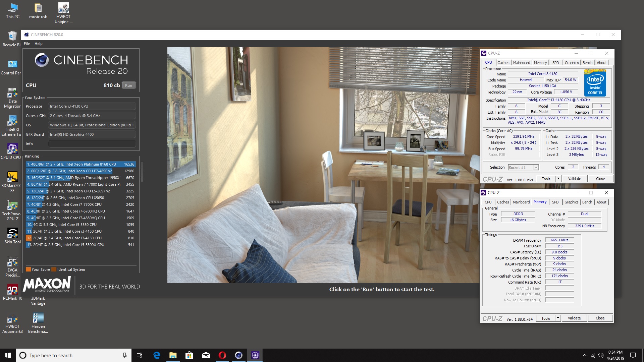Open Mainboard tab in upper CPU-Z window

click(522, 63)
